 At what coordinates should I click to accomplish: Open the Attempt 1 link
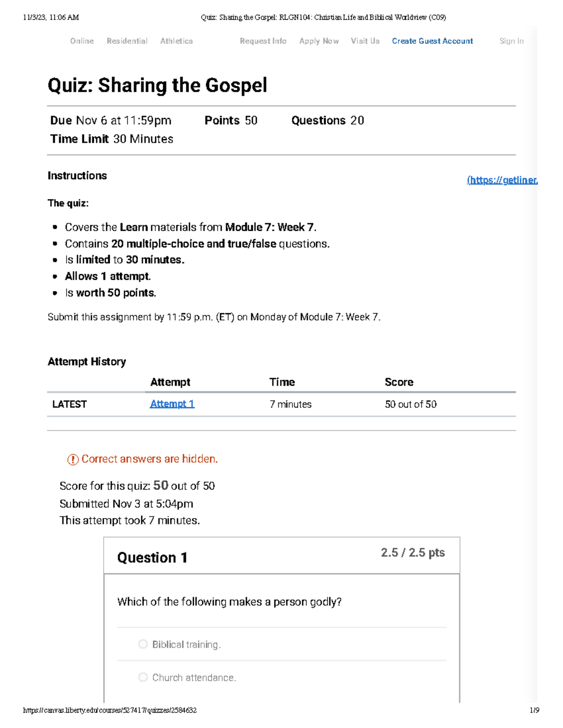click(x=172, y=404)
